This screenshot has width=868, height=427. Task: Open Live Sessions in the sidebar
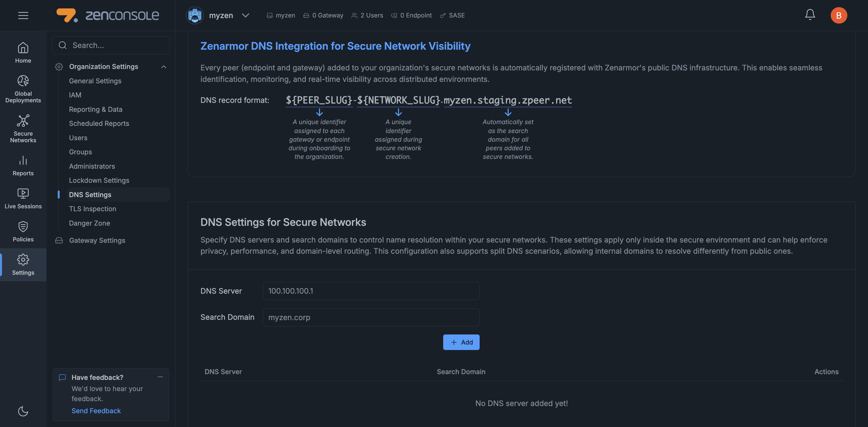[x=23, y=198]
